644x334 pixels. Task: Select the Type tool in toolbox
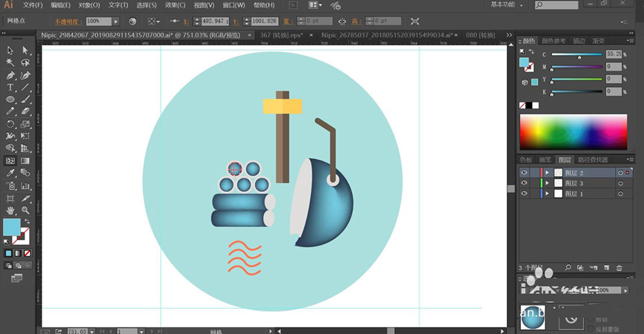[x=10, y=87]
